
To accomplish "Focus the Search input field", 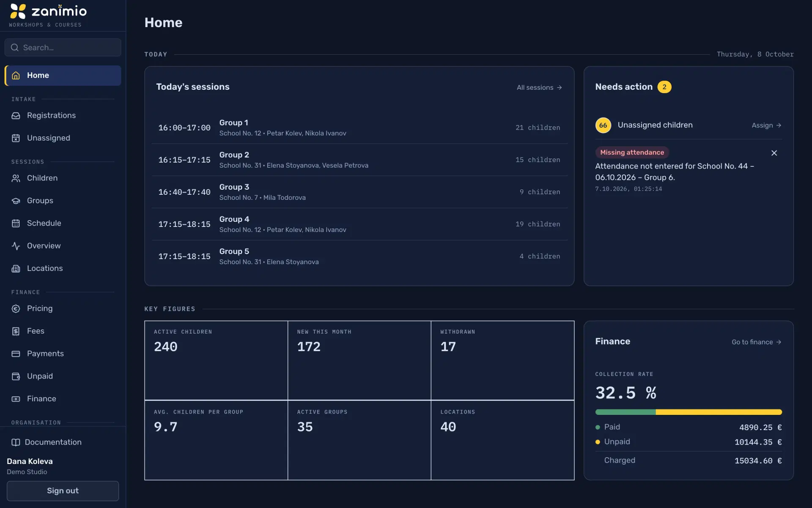I will point(63,47).
